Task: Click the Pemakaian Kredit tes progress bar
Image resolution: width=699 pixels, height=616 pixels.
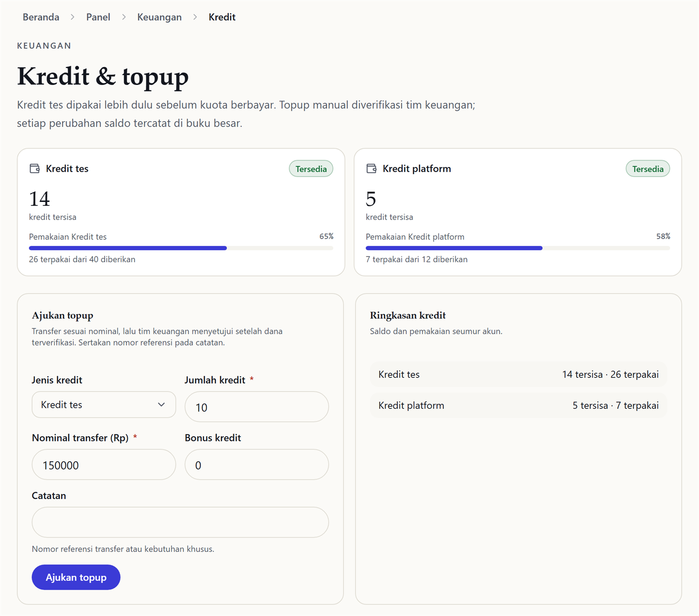Action: 181,248
